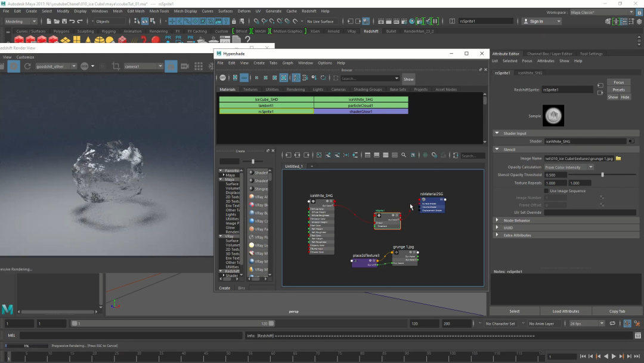Switch to Channel Box / Layer Editor tab
Viewport: 644px width, 363px height.
pos(550,54)
